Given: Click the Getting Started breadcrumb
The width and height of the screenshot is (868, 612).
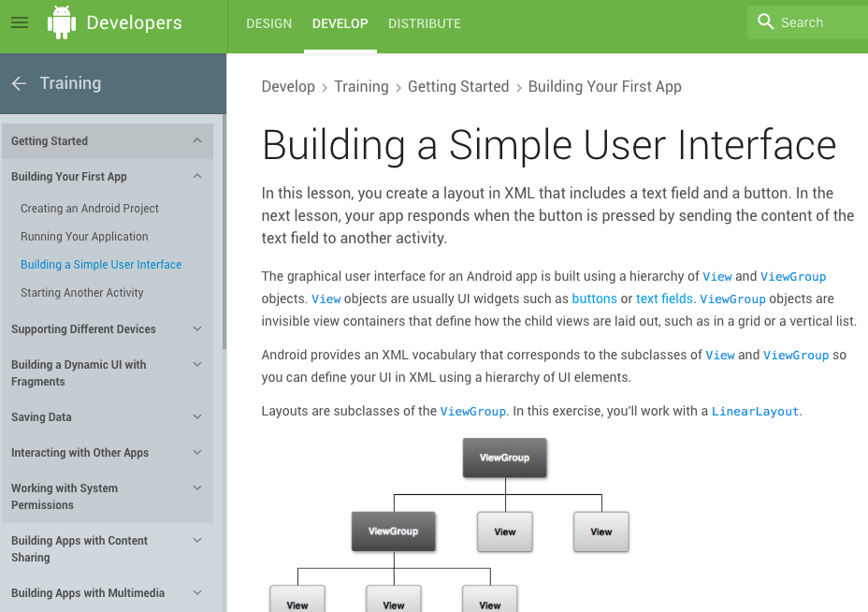Looking at the screenshot, I should [x=458, y=87].
